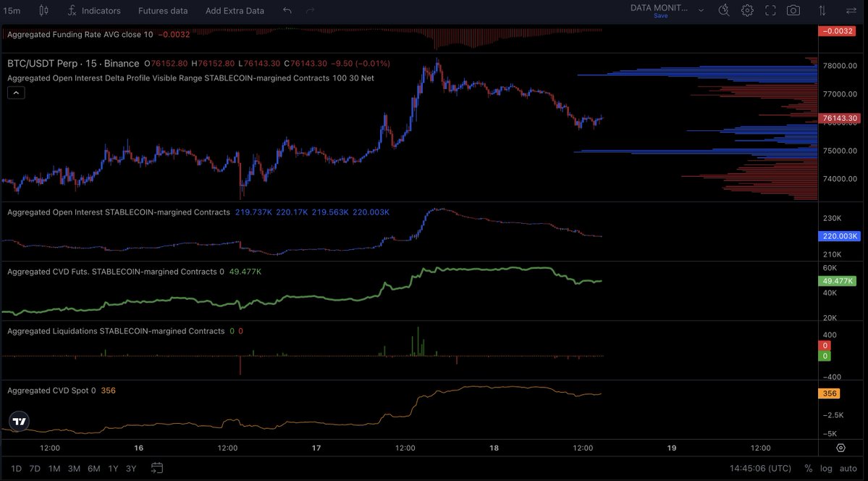
Task: Click Add Extra Data
Action: (235, 11)
